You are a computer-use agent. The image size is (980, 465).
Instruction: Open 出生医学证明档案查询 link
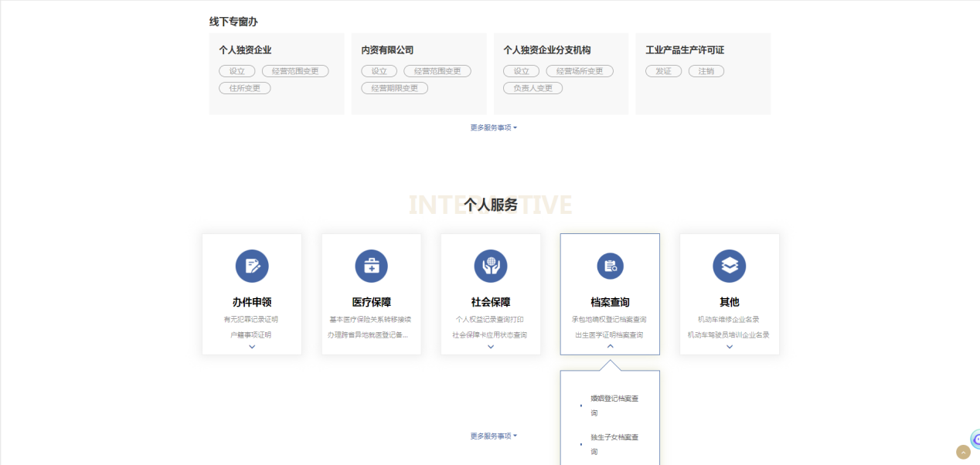(609, 335)
